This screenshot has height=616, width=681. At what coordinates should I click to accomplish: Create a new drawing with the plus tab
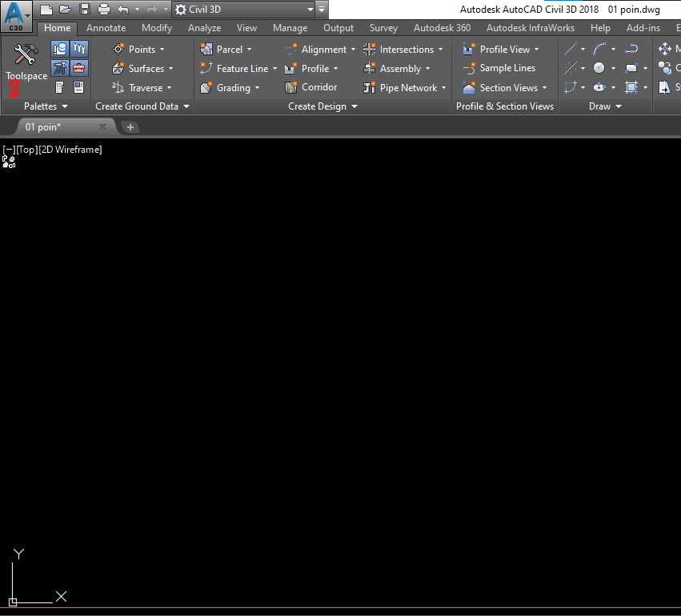(130, 126)
